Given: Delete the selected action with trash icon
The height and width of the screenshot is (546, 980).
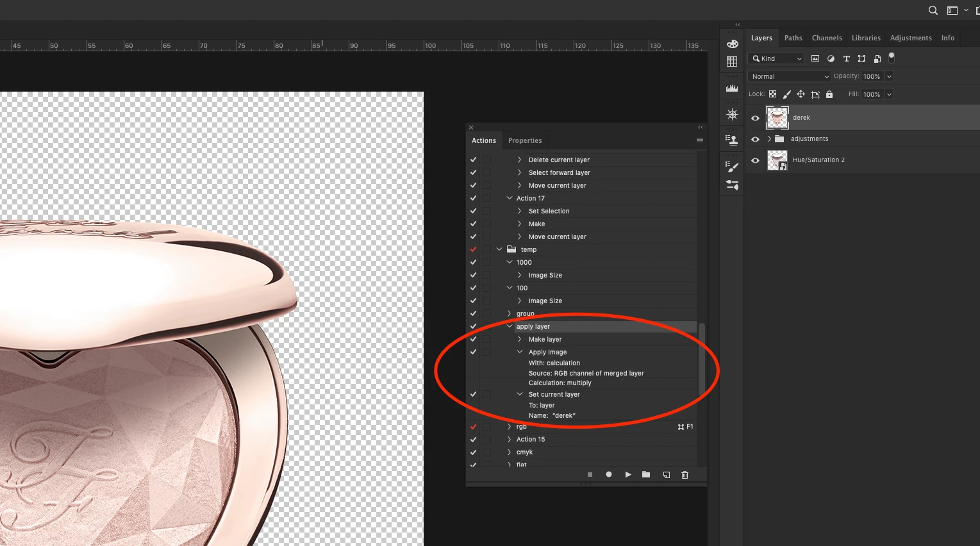Looking at the screenshot, I should tap(685, 475).
